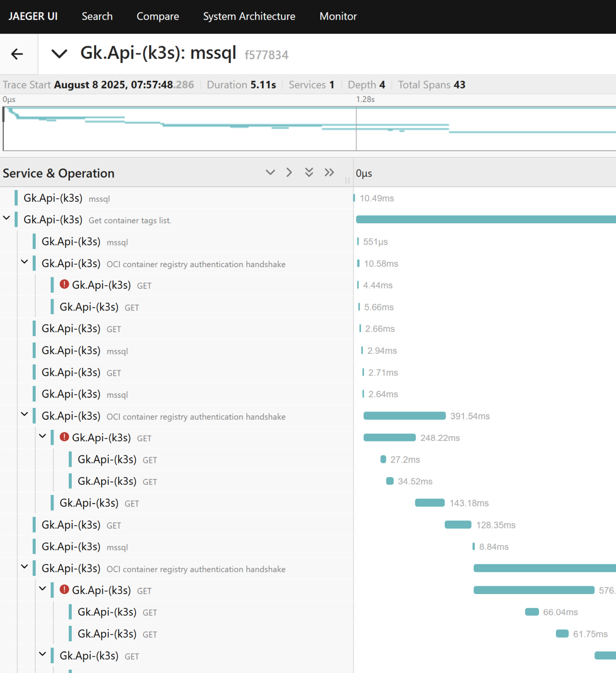Image resolution: width=616 pixels, height=673 pixels.
Task: Collapse the trace header chevron
Action: point(59,53)
